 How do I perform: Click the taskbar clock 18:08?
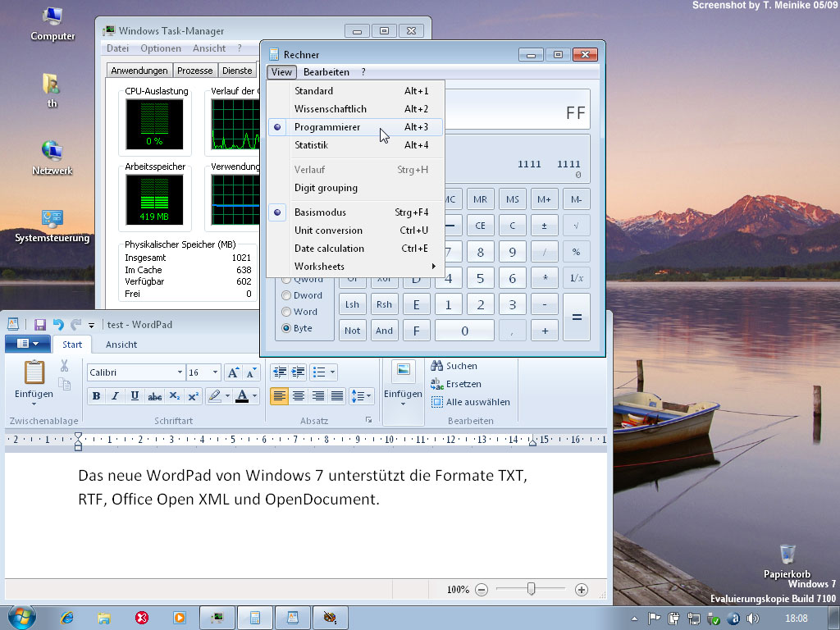click(x=796, y=619)
